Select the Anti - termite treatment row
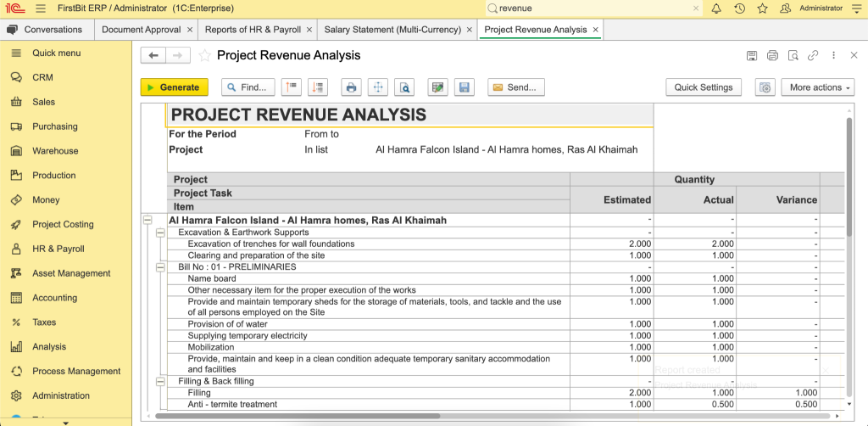The height and width of the screenshot is (426, 868). point(370,405)
